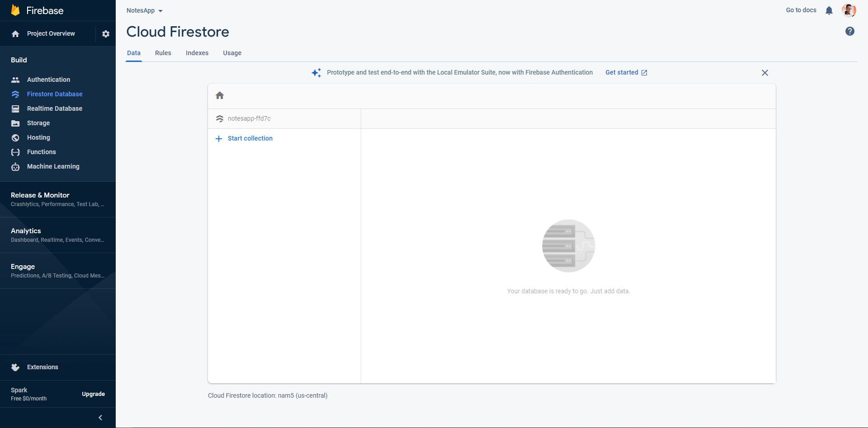Click the Functions brackets icon

pyautogui.click(x=15, y=152)
